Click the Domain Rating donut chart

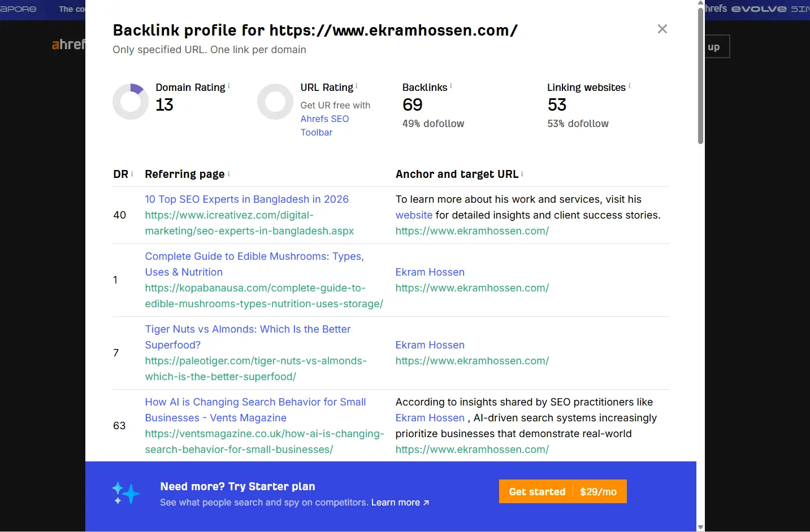(x=131, y=102)
